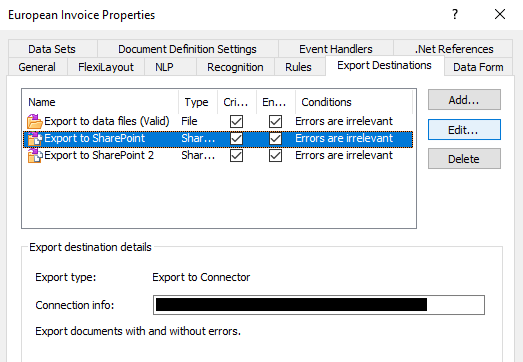Delete the selected export destination

tap(464, 159)
